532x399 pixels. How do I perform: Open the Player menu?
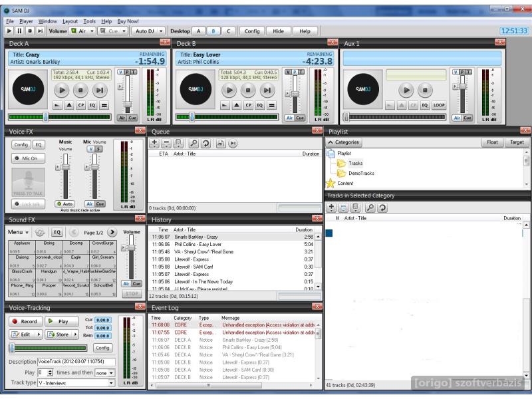pos(26,21)
